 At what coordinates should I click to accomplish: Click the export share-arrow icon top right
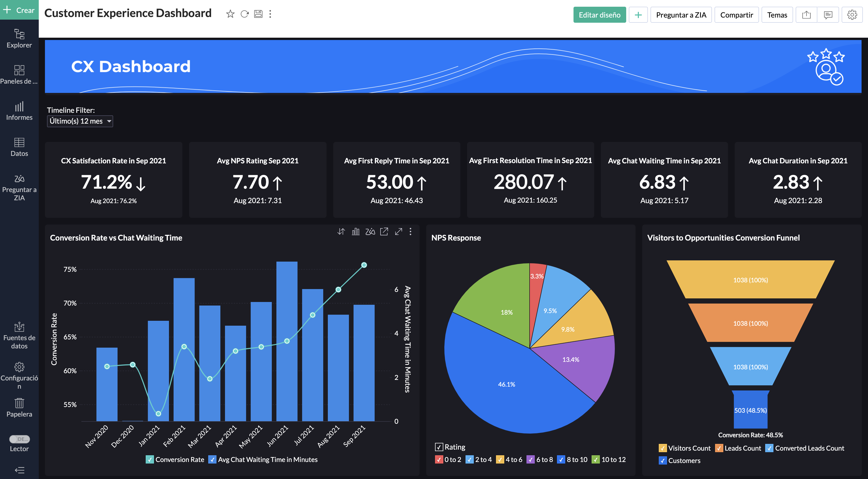pos(806,15)
